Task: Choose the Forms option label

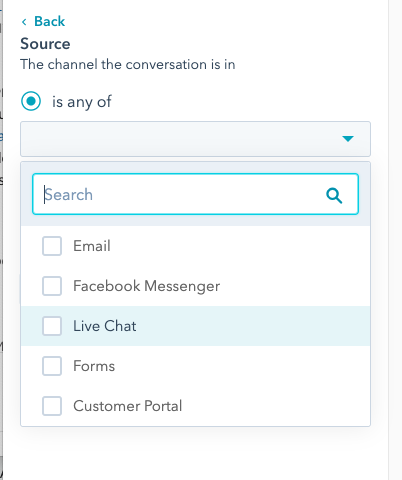Action: pos(94,366)
